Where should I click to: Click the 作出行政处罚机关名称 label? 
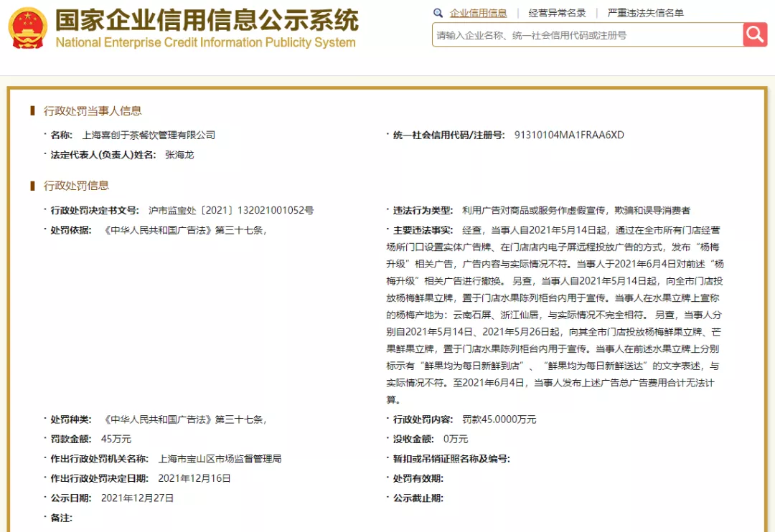[99, 459]
